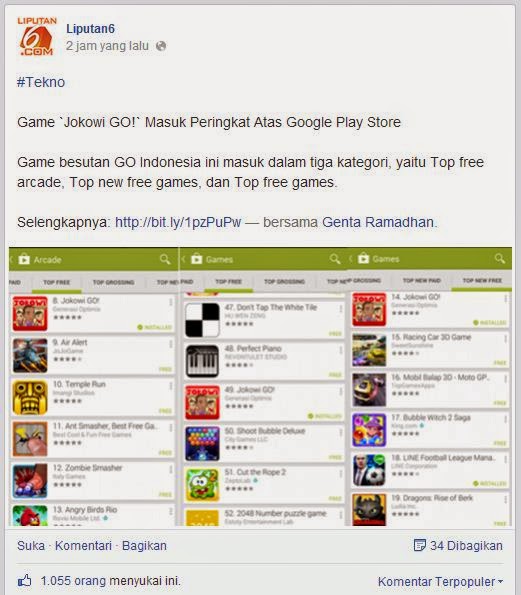Click the thumbs-up likes icon
Screen dimensions: 521x595
pyautogui.click(x=25, y=581)
